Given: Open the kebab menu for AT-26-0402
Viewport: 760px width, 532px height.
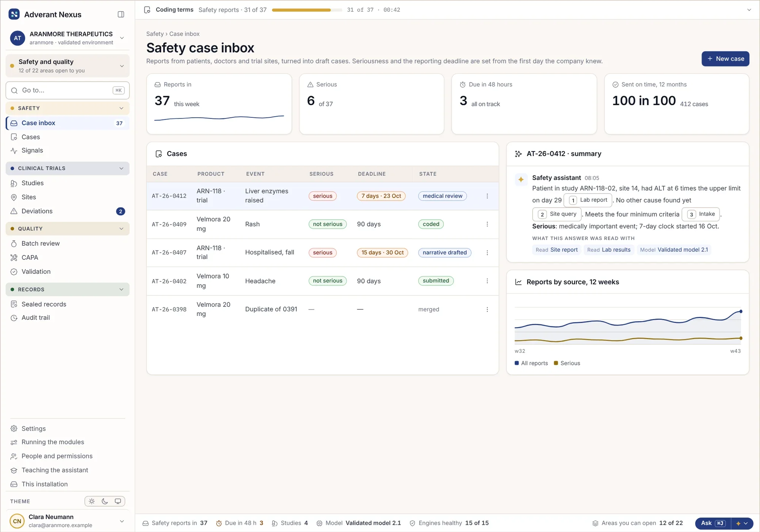Looking at the screenshot, I should [x=487, y=281].
